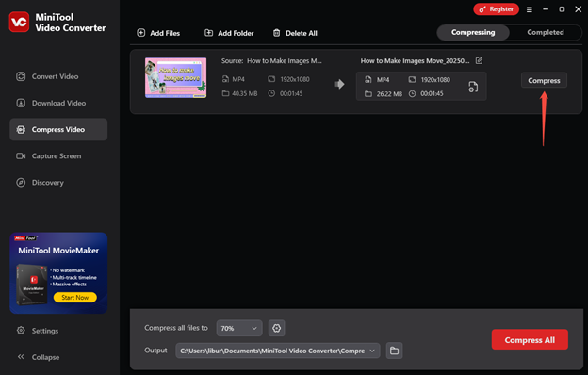Switch to the Compressing tab
The image size is (588, 375).
point(473,32)
